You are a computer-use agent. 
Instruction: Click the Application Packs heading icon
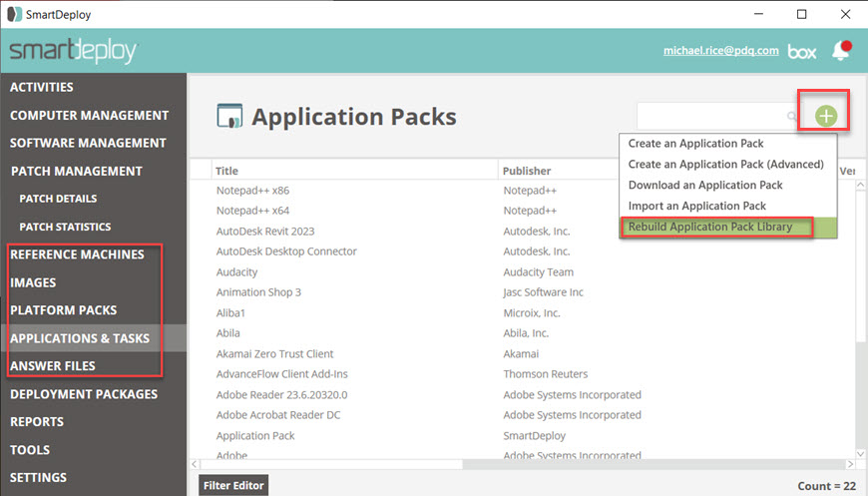coord(229,116)
